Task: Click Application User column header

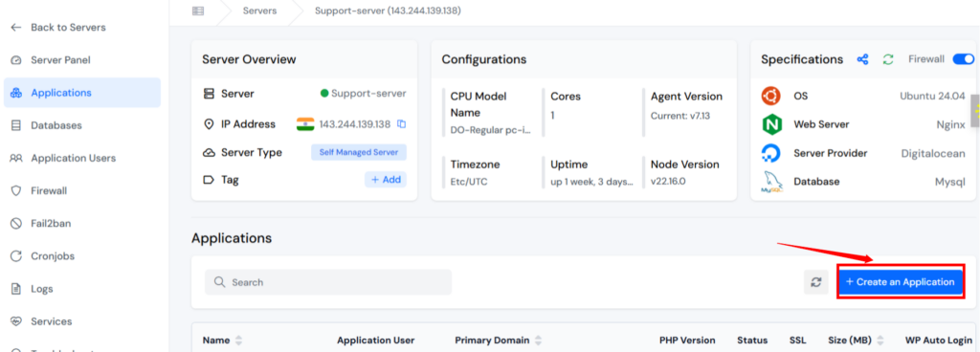Action: click(375, 341)
